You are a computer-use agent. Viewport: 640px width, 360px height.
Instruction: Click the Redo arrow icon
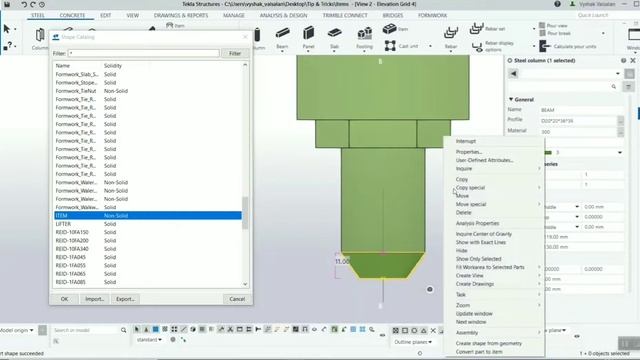tap(33, 4)
